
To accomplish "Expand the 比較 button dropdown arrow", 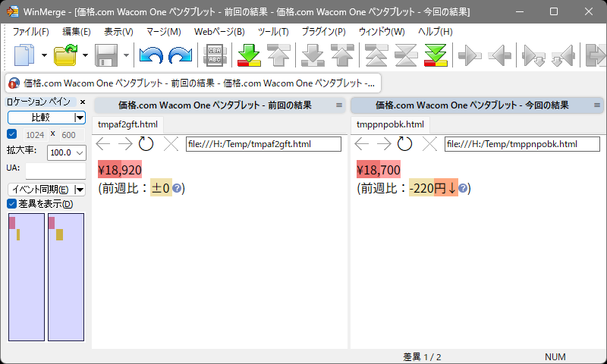I will 80,118.
